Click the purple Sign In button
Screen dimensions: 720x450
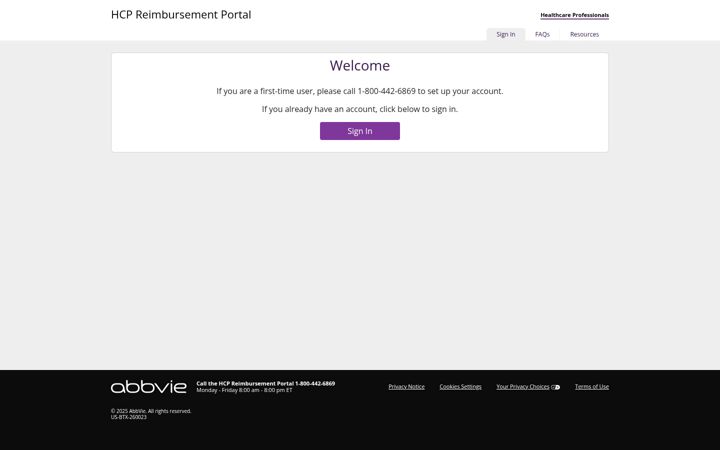click(360, 131)
